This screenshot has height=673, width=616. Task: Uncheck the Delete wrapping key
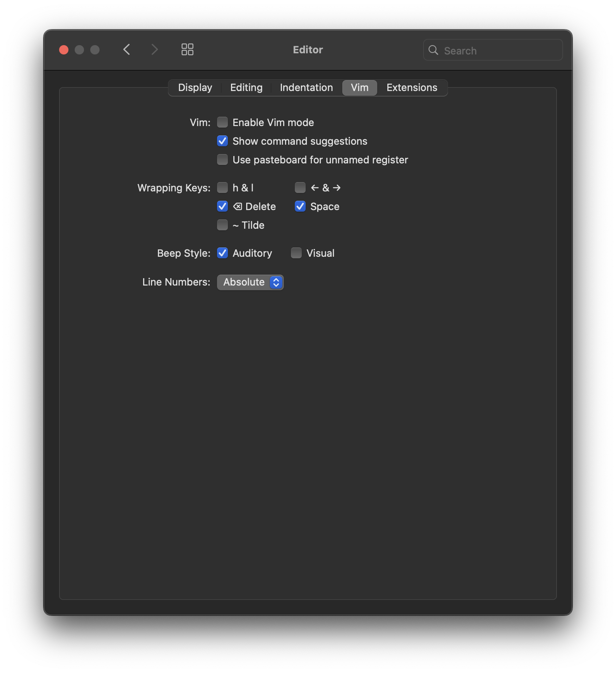222,206
